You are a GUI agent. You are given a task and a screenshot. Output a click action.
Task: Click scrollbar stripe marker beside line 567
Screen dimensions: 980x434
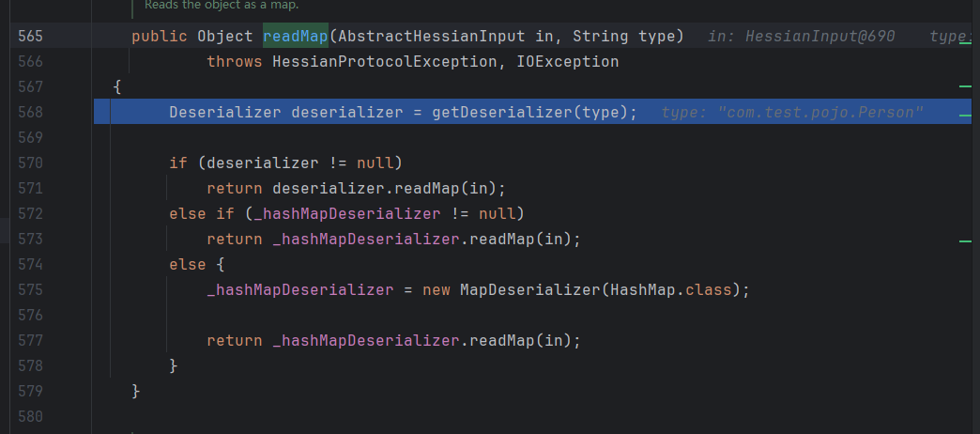(x=965, y=85)
